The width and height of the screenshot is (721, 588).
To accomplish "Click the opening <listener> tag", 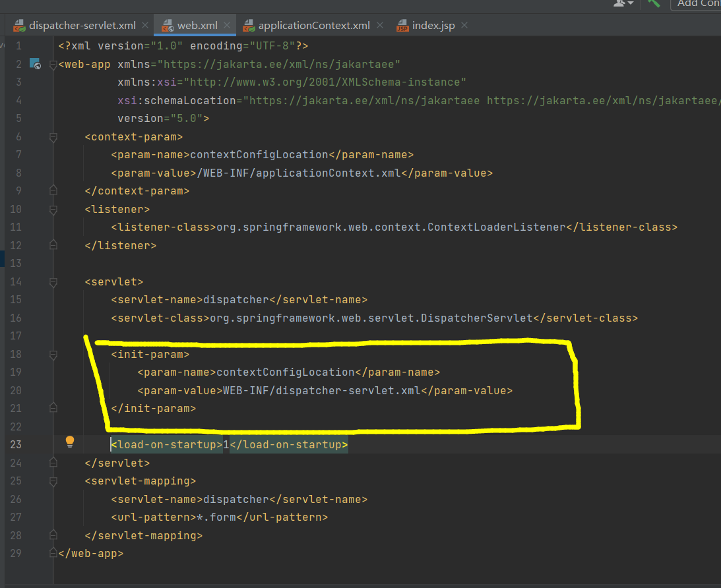I will click(x=117, y=210).
